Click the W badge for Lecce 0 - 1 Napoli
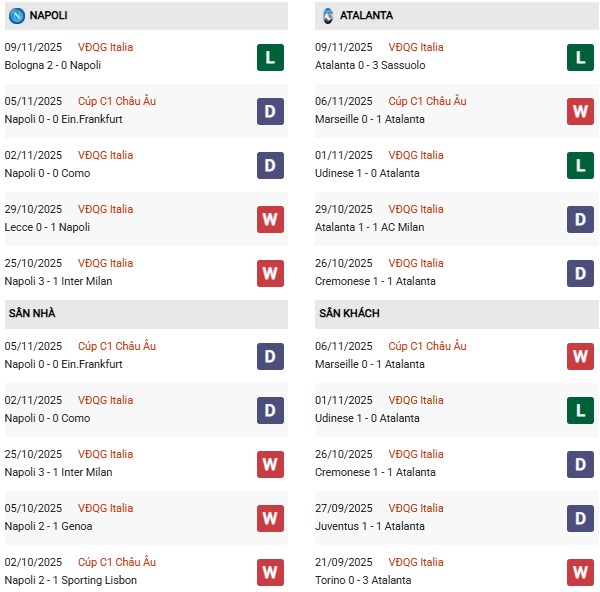600x592 pixels. [x=270, y=219]
